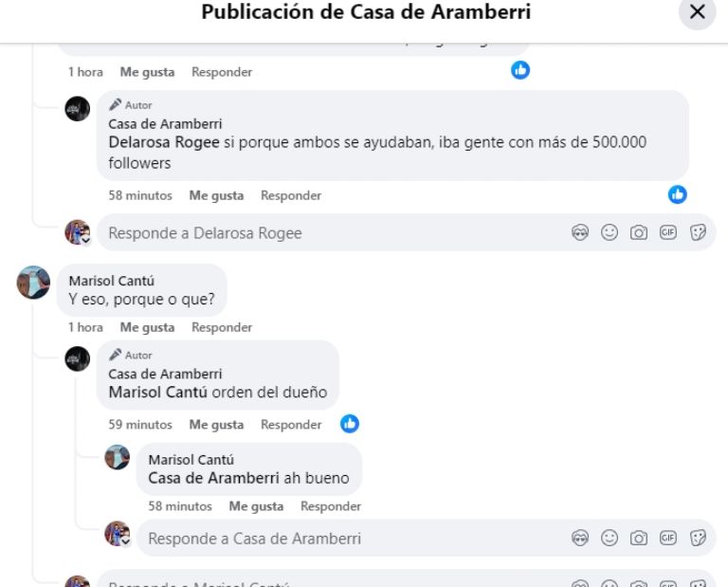Like Marisol Cantú's 'Y eso, porque o que?' comment
The image size is (728, 587).
pyautogui.click(x=147, y=327)
